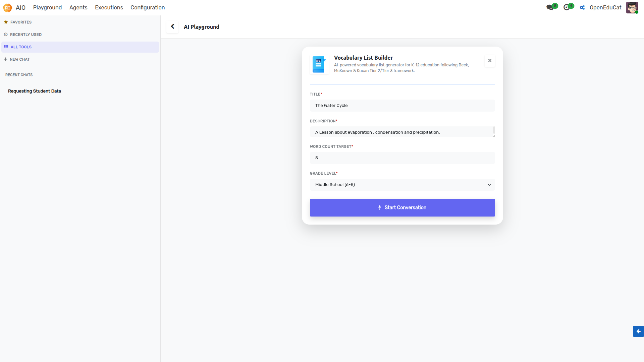Image resolution: width=644 pixels, height=362 pixels.
Task: Open the Agents menu
Action: pyautogui.click(x=78, y=7)
